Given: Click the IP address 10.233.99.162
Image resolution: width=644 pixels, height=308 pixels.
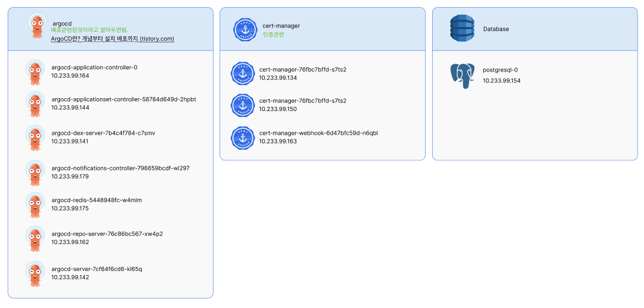Looking at the screenshot, I should coord(70,242).
